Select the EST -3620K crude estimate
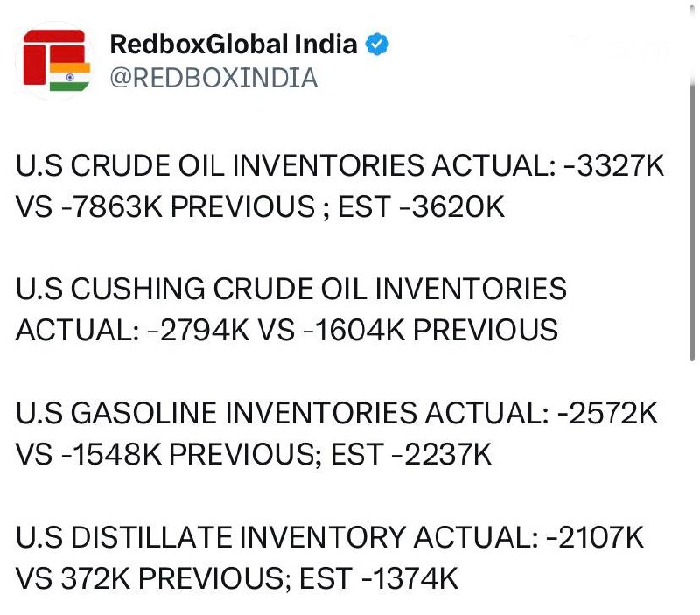The width and height of the screenshot is (700, 615). click(x=421, y=206)
